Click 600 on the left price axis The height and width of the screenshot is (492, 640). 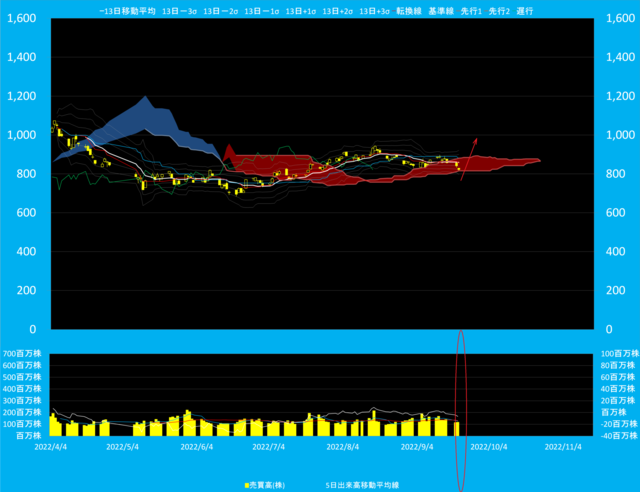point(27,212)
